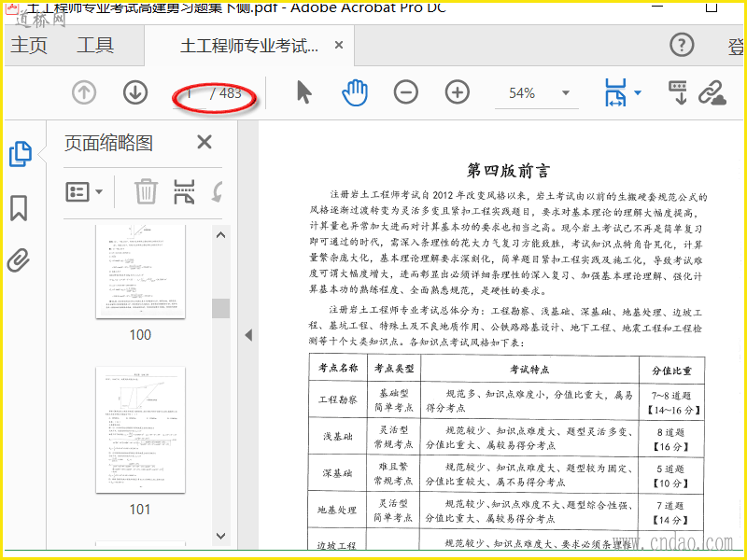Click the scrolling mode keyboard-arrow icon

point(678,92)
